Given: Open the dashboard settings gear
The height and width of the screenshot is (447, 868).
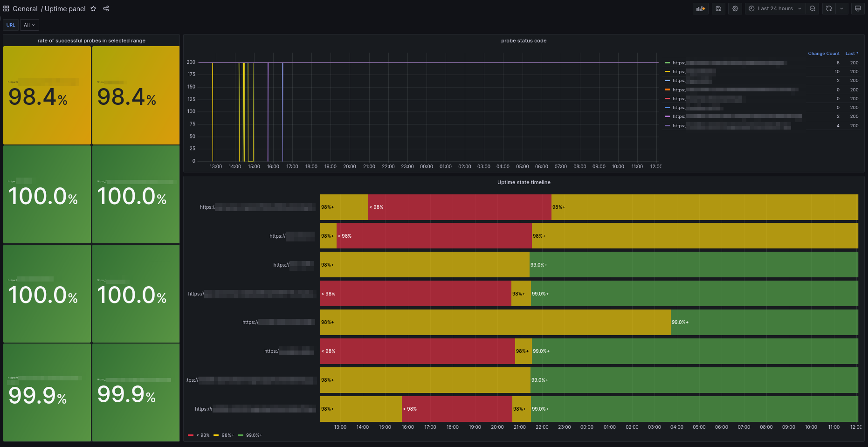Looking at the screenshot, I should [x=735, y=8].
